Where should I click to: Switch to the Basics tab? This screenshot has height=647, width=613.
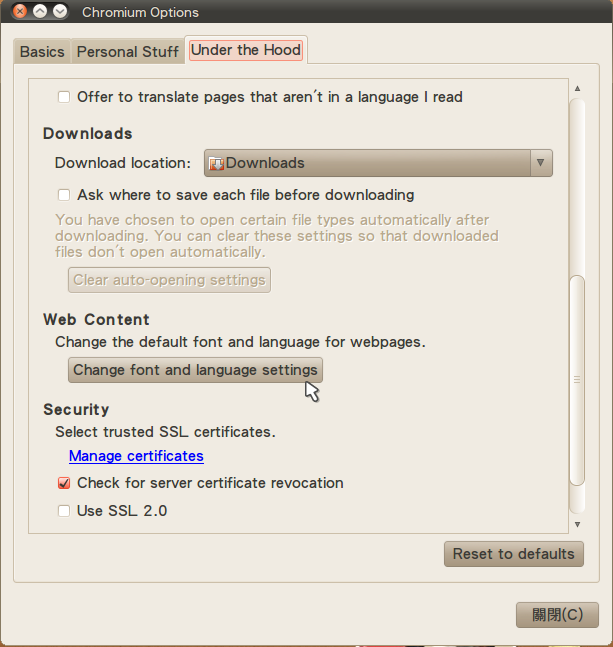click(42, 52)
